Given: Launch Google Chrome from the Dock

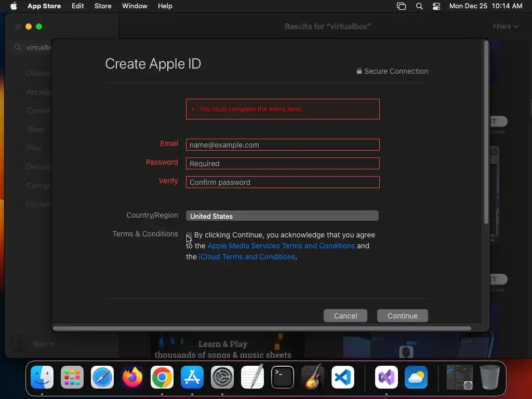Looking at the screenshot, I should [162, 377].
